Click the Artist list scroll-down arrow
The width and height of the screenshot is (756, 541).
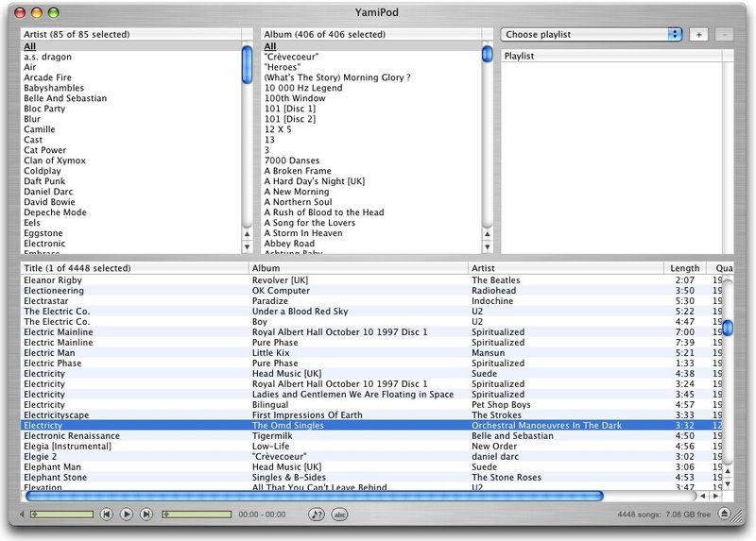tap(247, 246)
